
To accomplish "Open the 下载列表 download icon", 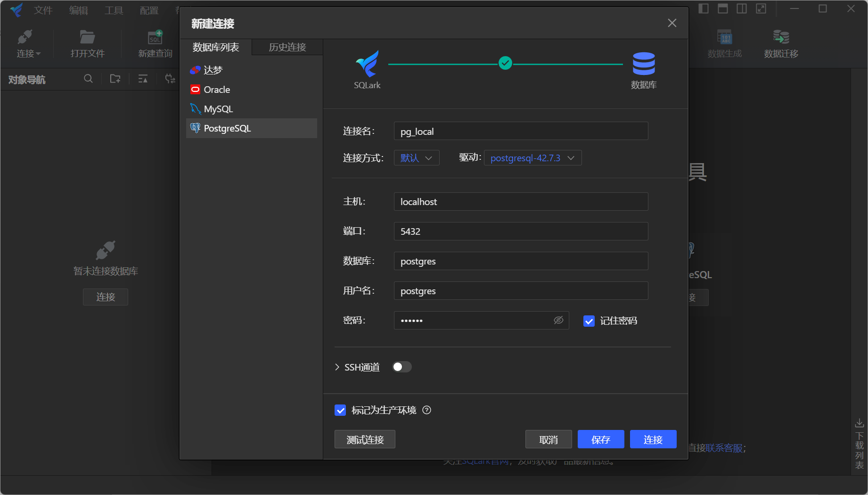I will click(860, 423).
